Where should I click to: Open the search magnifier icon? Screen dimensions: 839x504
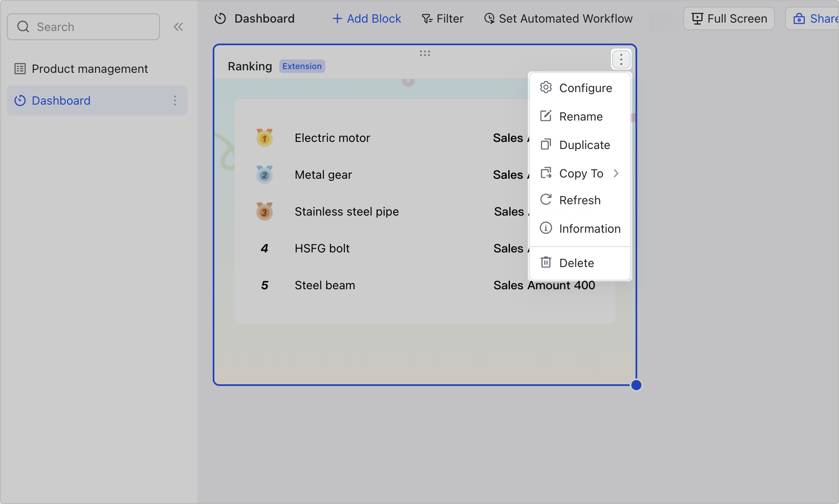[23, 26]
